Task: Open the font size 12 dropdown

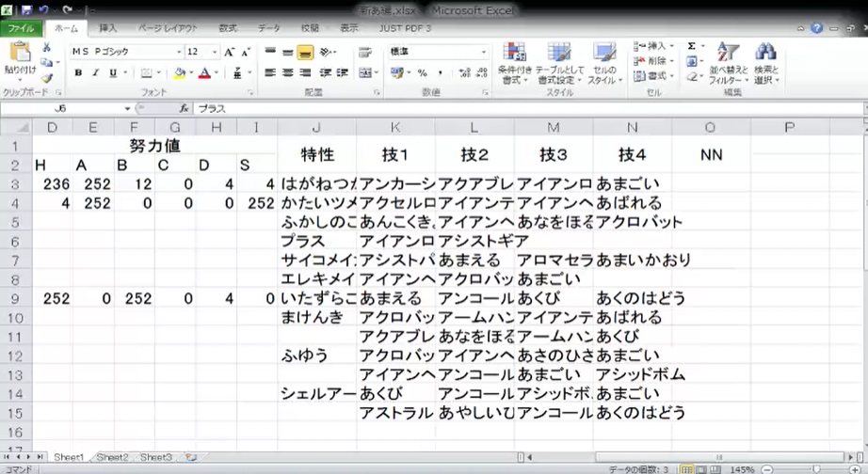Action: (215, 52)
